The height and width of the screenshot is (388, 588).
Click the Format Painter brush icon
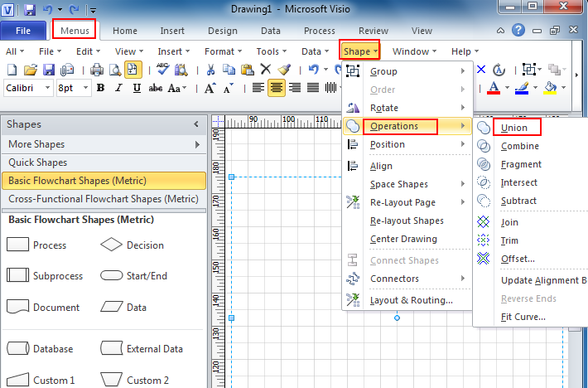pyautogui.click(x=284, y=70)
